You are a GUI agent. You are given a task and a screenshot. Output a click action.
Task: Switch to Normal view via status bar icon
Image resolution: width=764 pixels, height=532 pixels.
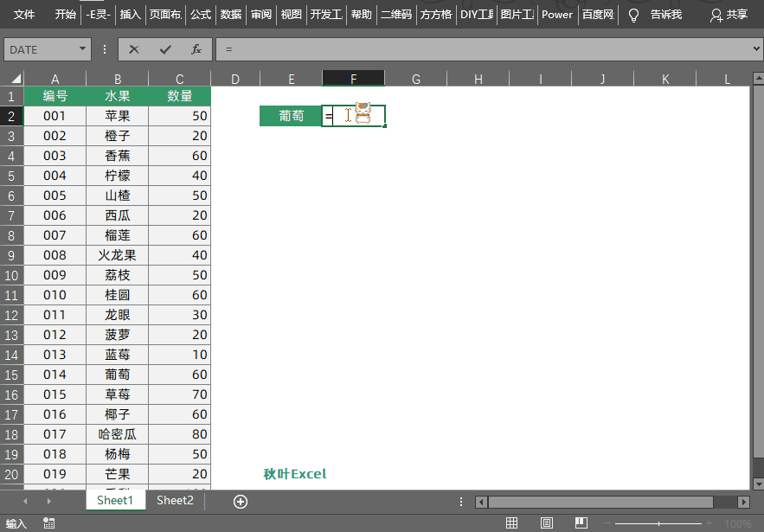click(511, 523)
